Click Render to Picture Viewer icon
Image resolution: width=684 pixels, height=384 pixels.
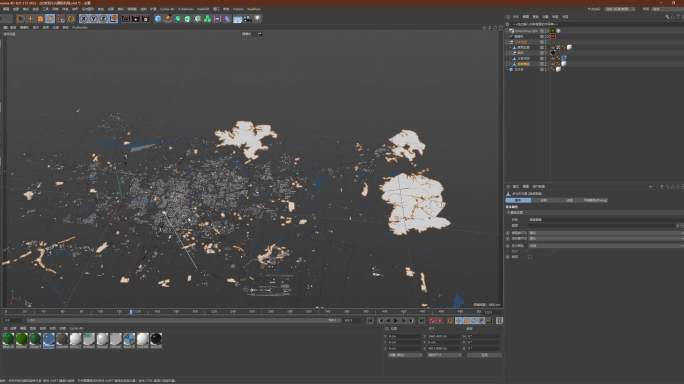pos(135,19)
